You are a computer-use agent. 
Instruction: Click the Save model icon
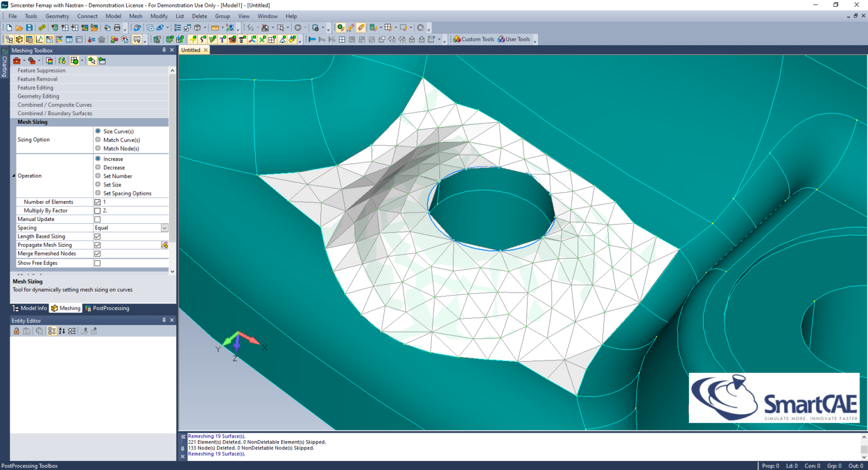coord(29,28)
